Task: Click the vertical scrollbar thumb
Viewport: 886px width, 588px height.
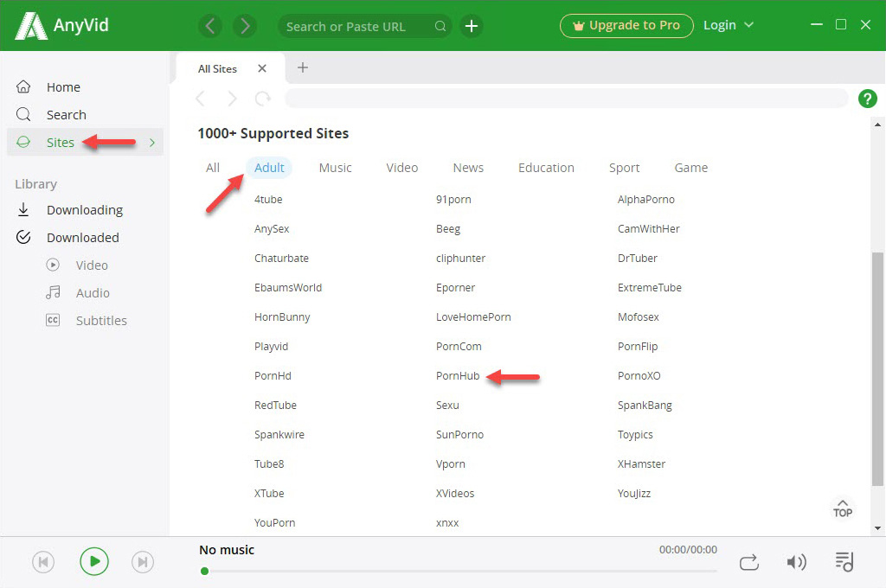Action: (x=877, y=368)
